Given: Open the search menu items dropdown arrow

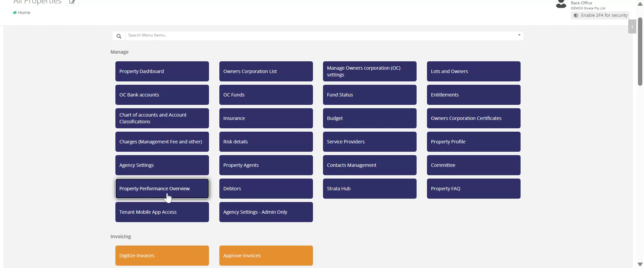Looking at the screenshot, I should click(519, 35).
